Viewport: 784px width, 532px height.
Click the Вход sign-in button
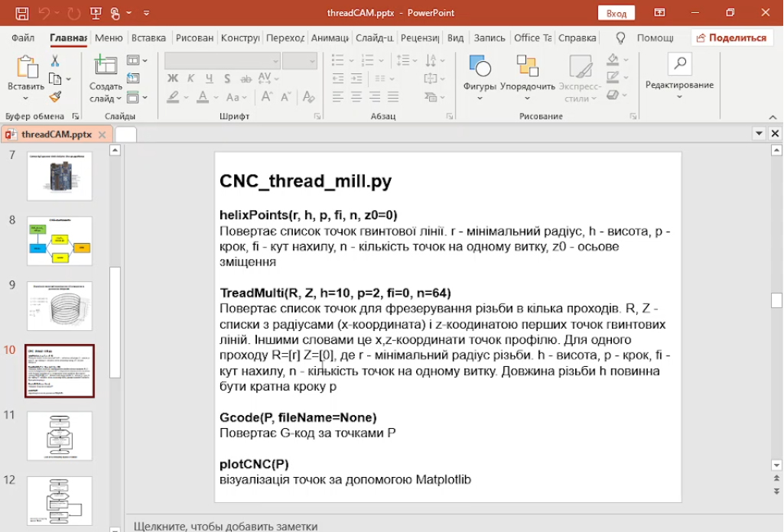point(616,13)
